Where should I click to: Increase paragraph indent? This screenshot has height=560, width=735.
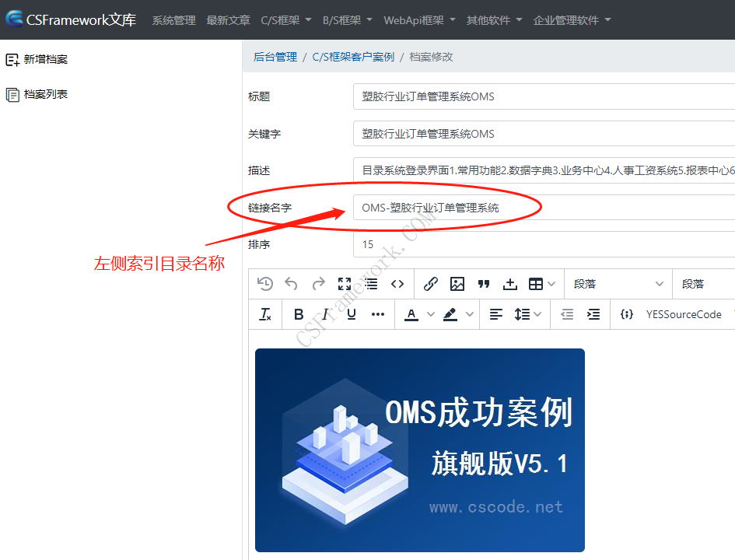[x=593, y=314]
